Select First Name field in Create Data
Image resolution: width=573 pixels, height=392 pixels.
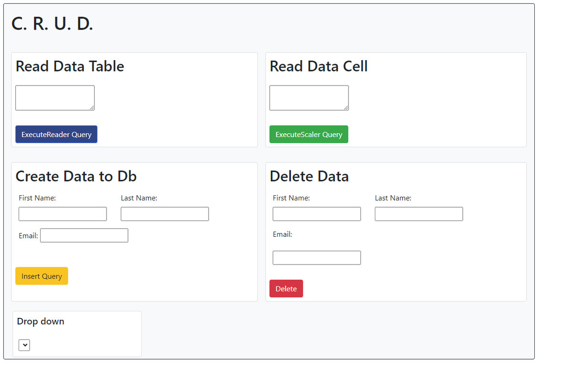(x=63, y=214)
